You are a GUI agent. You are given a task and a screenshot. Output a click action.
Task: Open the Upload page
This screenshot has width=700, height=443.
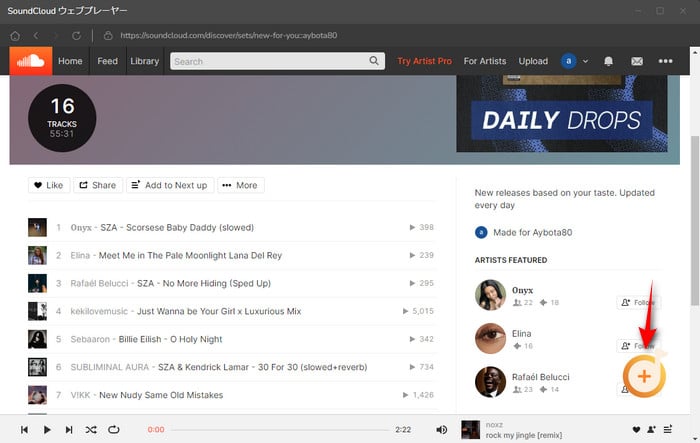pyautogui.click(x=533, y=61)
